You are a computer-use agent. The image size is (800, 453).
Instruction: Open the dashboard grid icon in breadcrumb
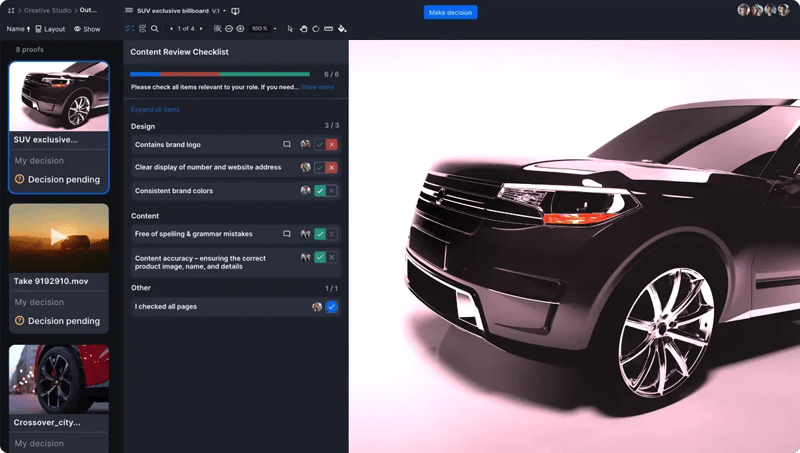point(11,10)
